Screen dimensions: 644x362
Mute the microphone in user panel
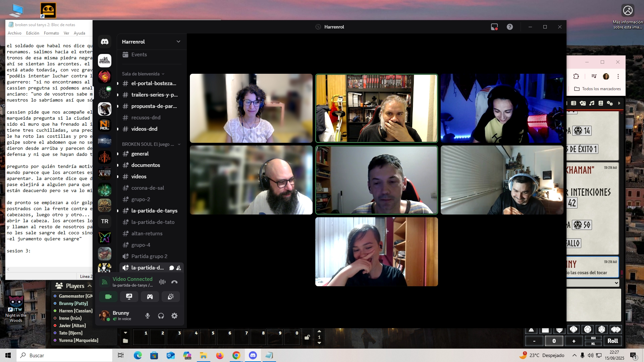[147, 316]
